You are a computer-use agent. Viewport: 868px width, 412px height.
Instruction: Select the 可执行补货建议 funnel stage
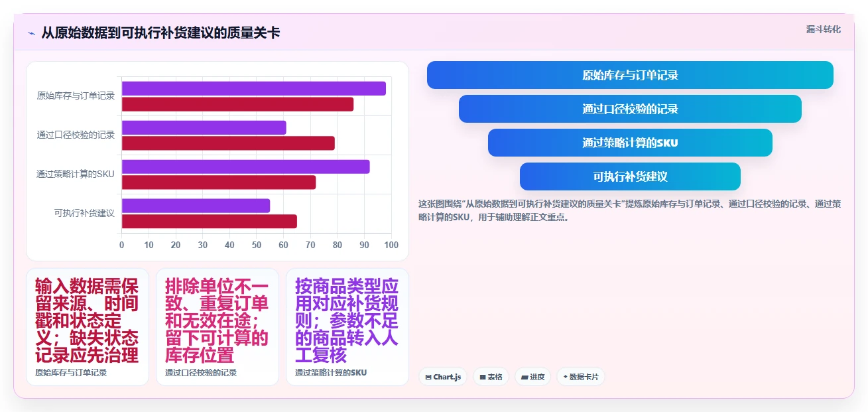click(x=630, y=176)
